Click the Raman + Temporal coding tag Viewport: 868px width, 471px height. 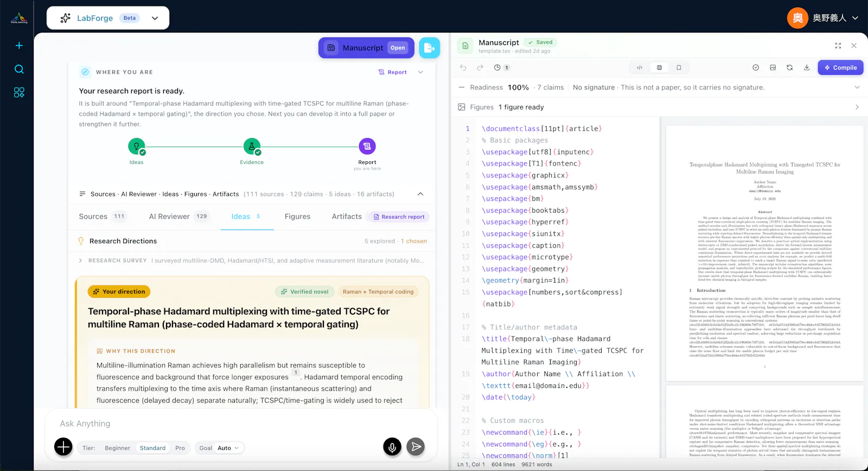pos(378,292)
